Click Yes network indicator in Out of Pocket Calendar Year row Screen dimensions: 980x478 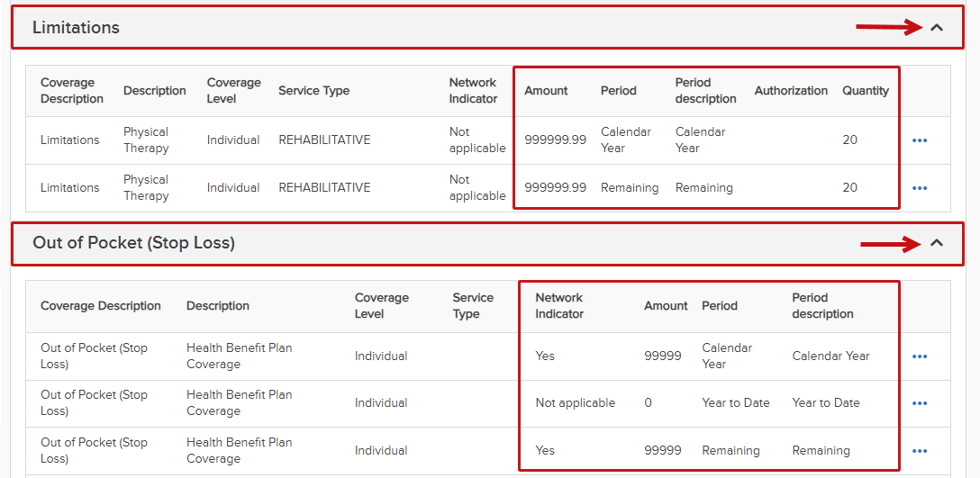click(544, 356)
